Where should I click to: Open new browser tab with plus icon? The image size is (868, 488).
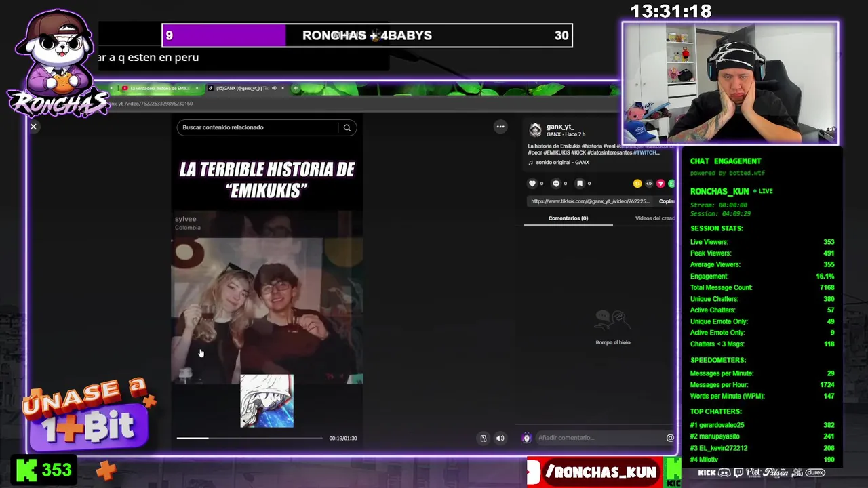coord(295,88)
